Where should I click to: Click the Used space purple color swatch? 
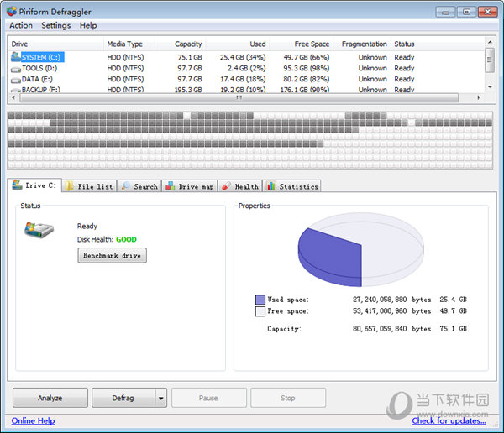260,300
